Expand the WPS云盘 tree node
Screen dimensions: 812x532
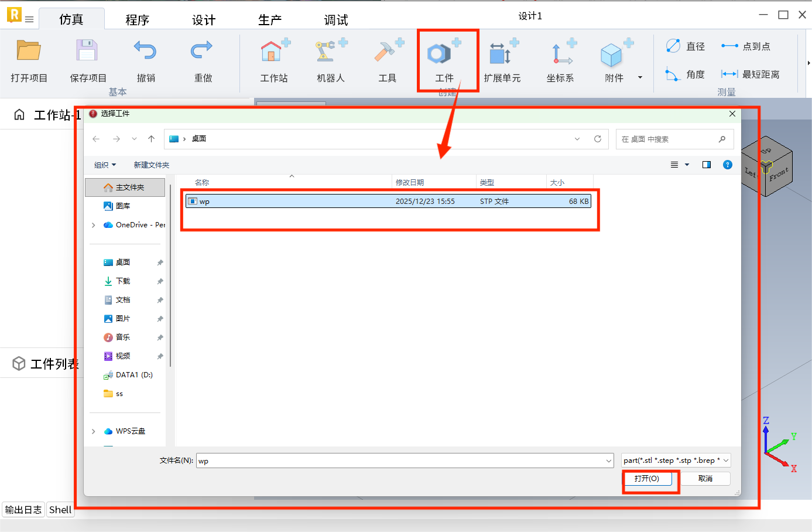(x=94, y=431)
